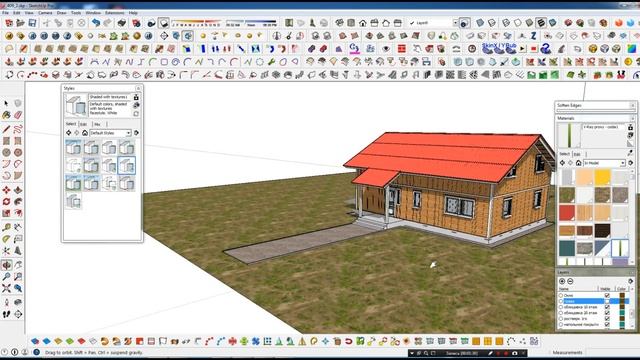Select the Circle drawing tool
The width and height of the screenshot is (640, 360).
point(6,152)
